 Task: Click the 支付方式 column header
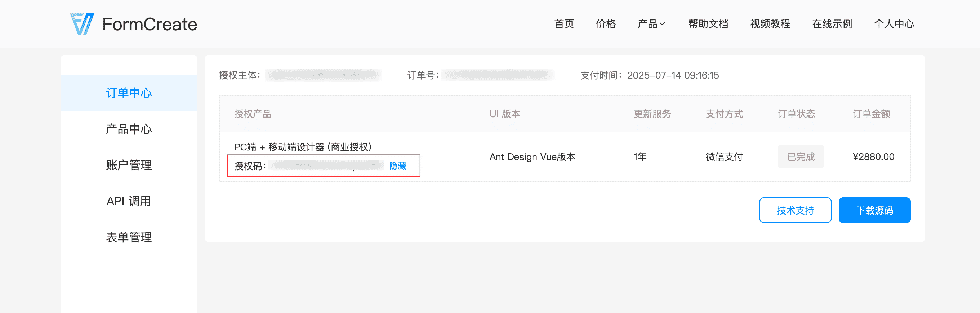pos(724,114)
